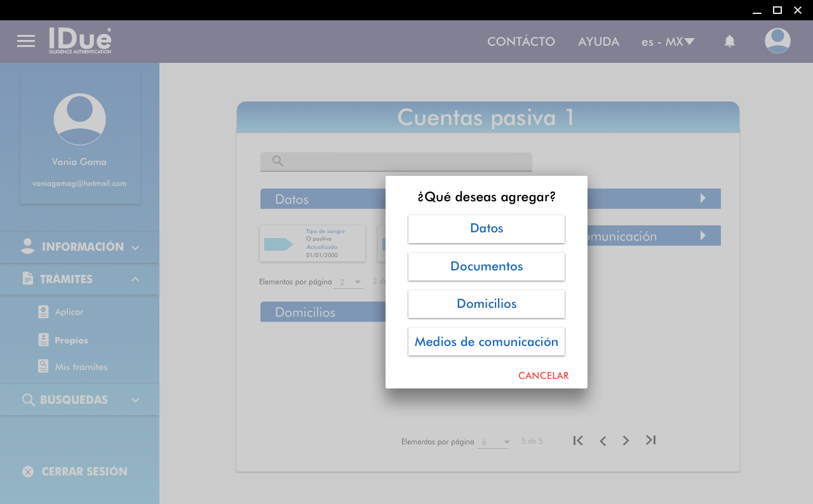The height and width of the screenshot is (504, 813).
Task: Open the user profile avatar in header
Action: click(x=777, y=41)
